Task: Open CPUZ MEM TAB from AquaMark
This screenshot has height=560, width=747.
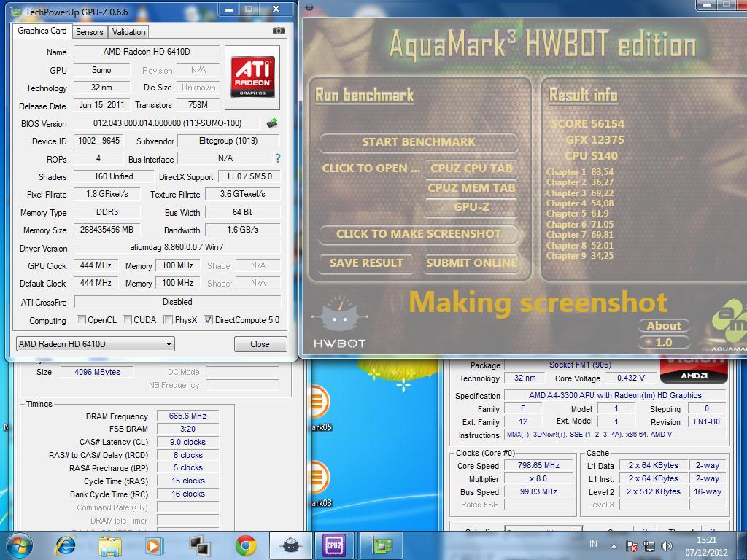Action: (x=471, y=187)
